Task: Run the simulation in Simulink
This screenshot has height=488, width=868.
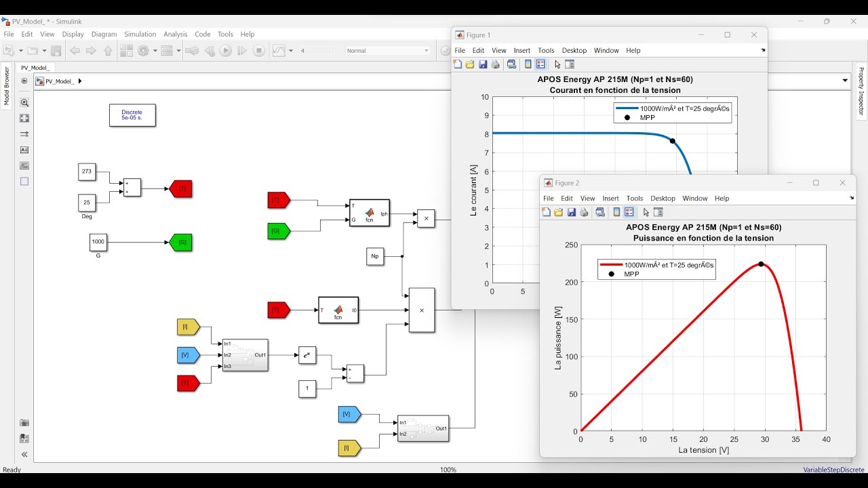Action: pos(225,50)
